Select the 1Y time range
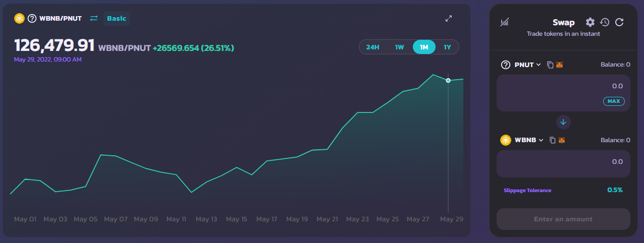This screenshot has height=243, width=644. 447,47
